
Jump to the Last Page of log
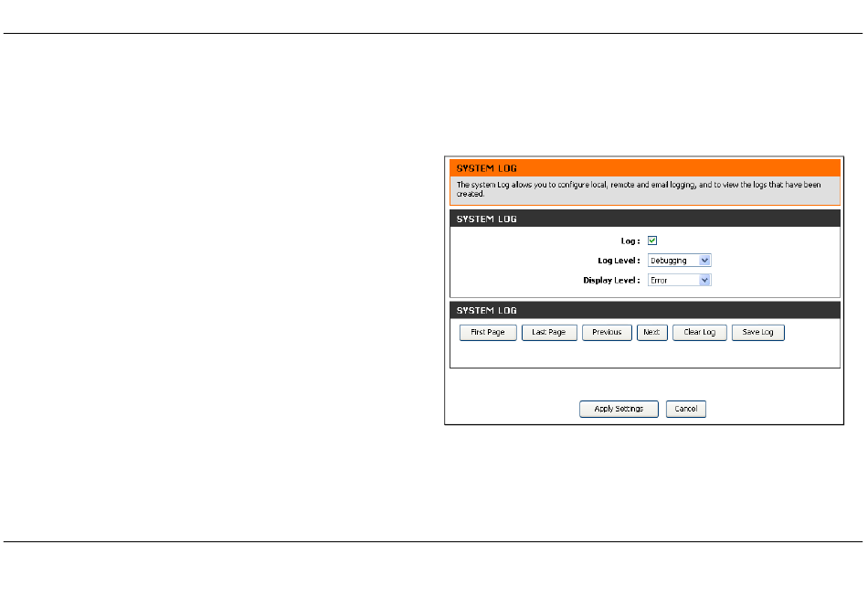coord(549,333)
